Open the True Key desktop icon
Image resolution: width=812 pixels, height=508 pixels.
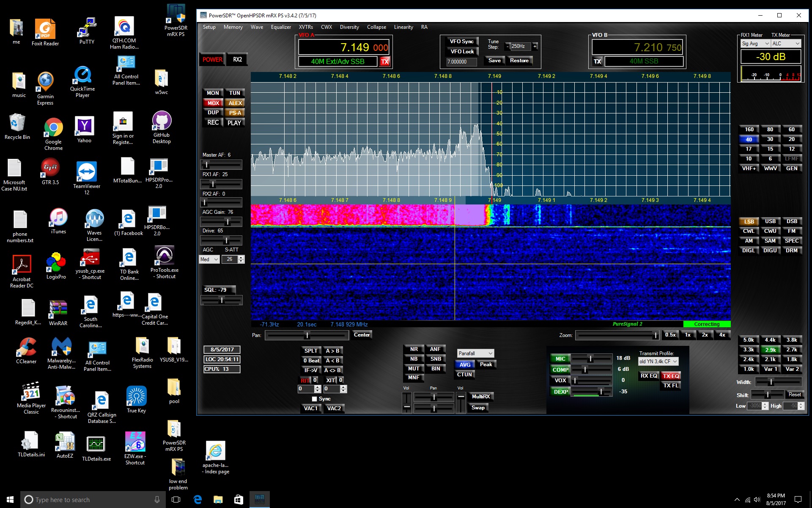coord(136,399)
